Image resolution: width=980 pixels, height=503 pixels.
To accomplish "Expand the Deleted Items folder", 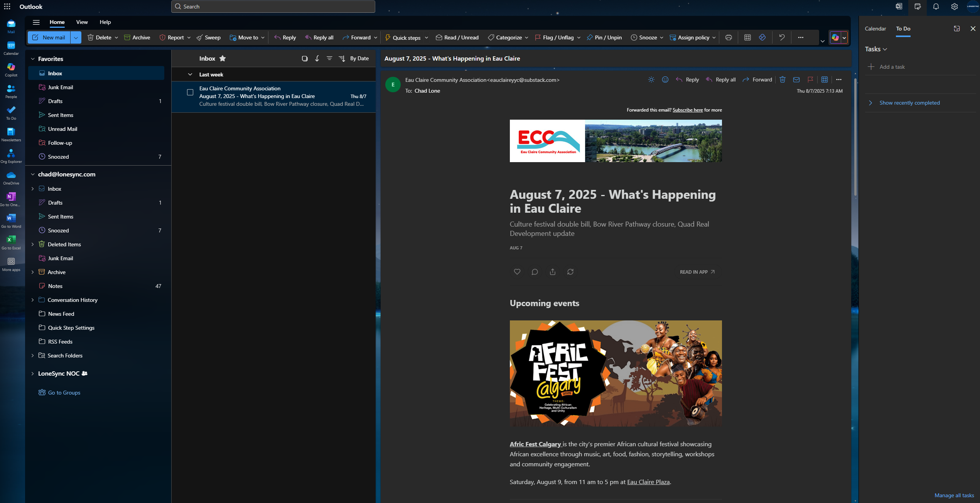I will pyautogui.click(x=33, y=244).
